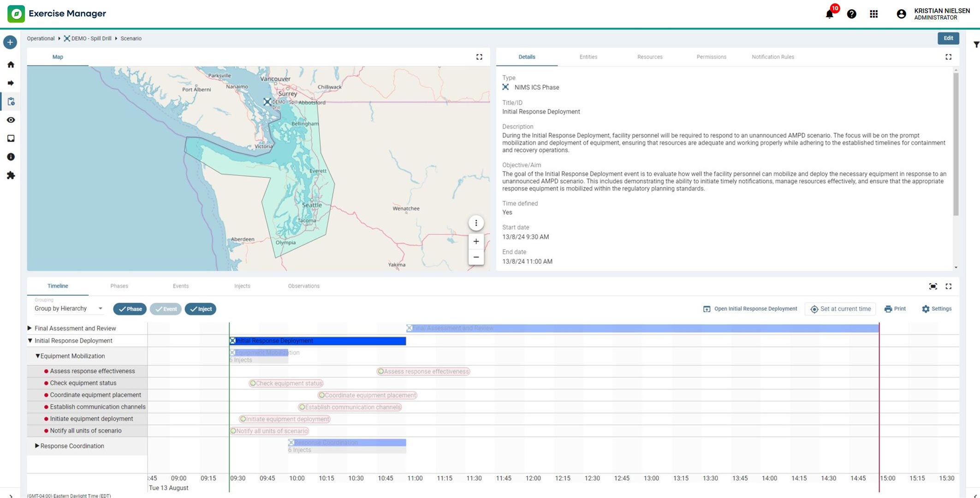Open the puzzle piece extensions icon
The image size is (980, 498).
point(11,175)
